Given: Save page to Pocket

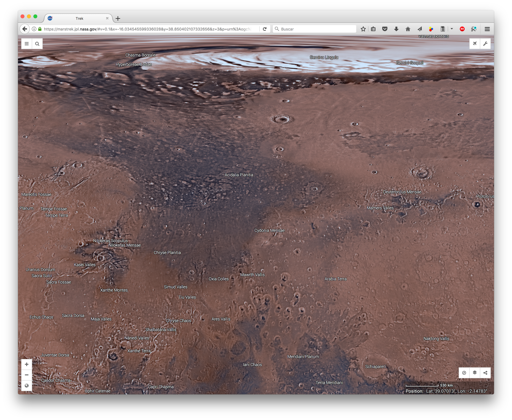Looking at the screenshot, I should (x=385, y=29).
